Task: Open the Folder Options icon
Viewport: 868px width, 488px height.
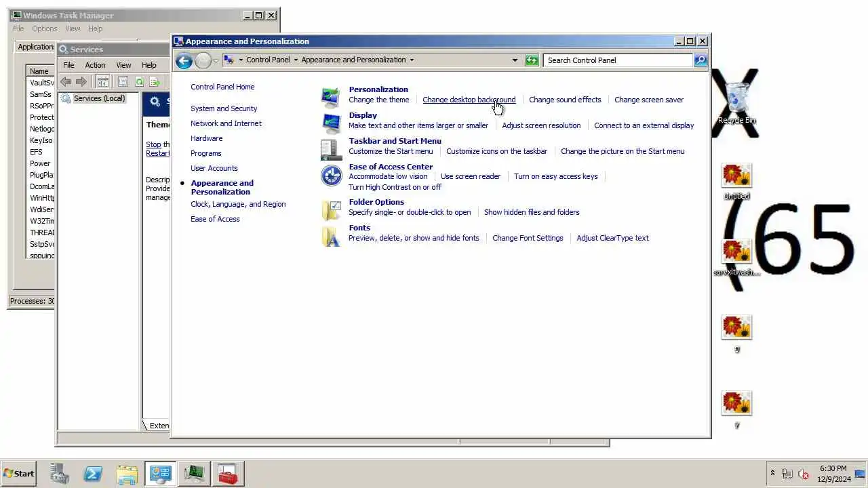Action: tap(331, 211)
